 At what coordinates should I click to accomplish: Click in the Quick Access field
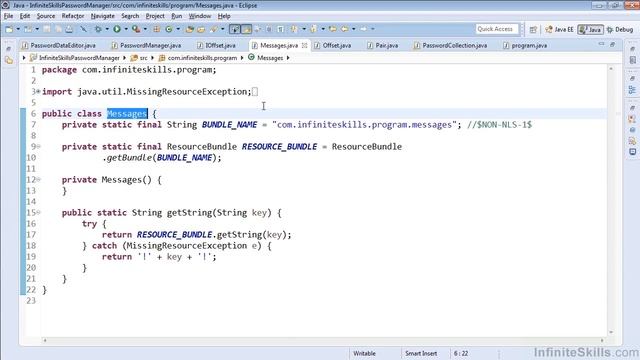pyautogui.click(x=497, y=29)
